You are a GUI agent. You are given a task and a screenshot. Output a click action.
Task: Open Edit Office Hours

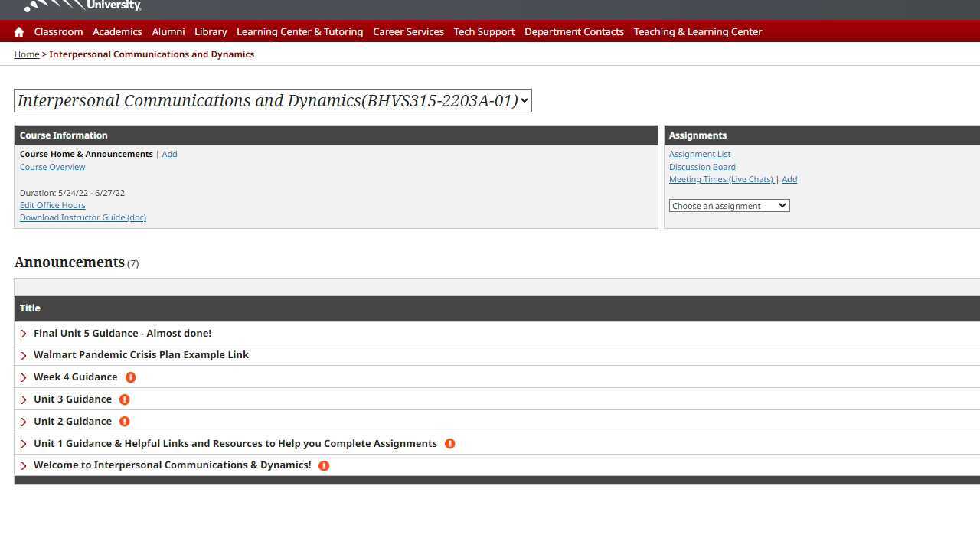tap(52, 205)
